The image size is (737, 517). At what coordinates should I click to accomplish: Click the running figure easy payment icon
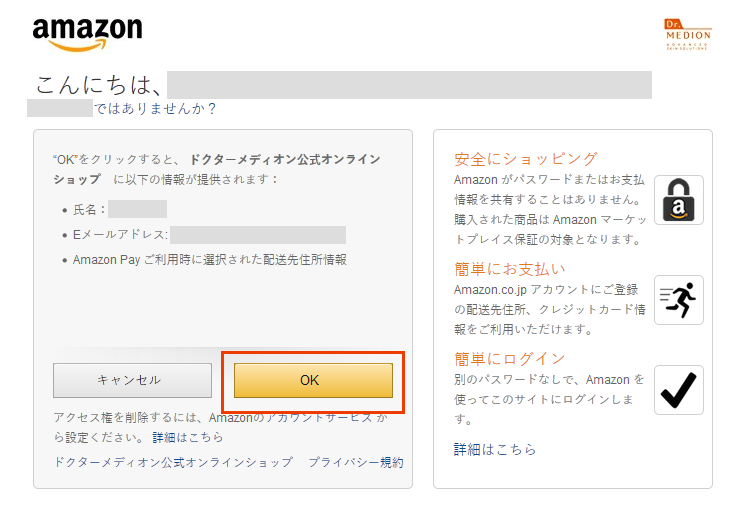point(679,300)
